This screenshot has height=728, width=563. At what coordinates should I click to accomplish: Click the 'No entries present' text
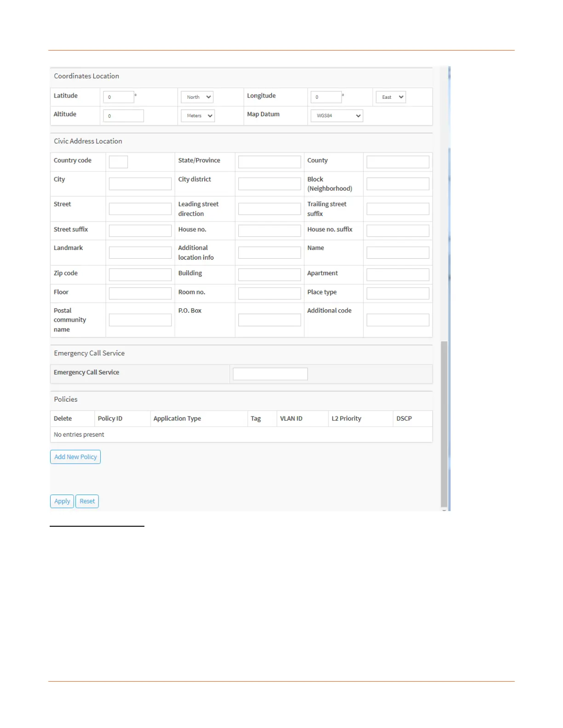tap(79, 434)
